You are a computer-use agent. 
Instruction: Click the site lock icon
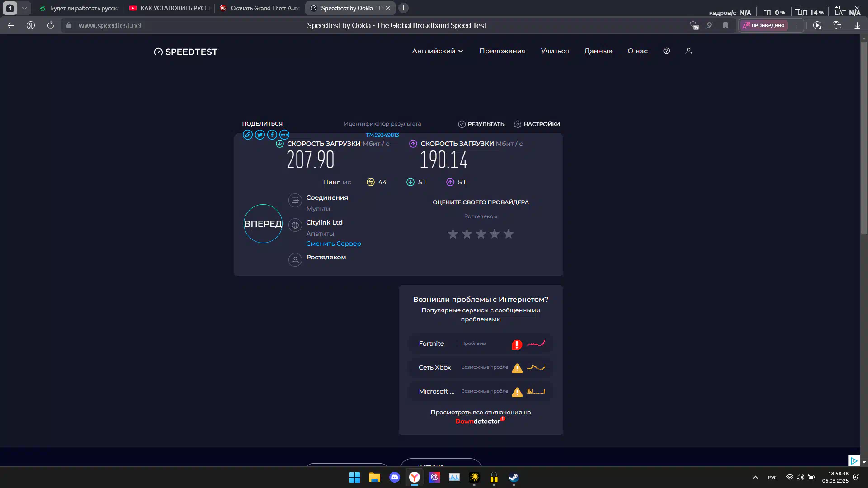69,25
